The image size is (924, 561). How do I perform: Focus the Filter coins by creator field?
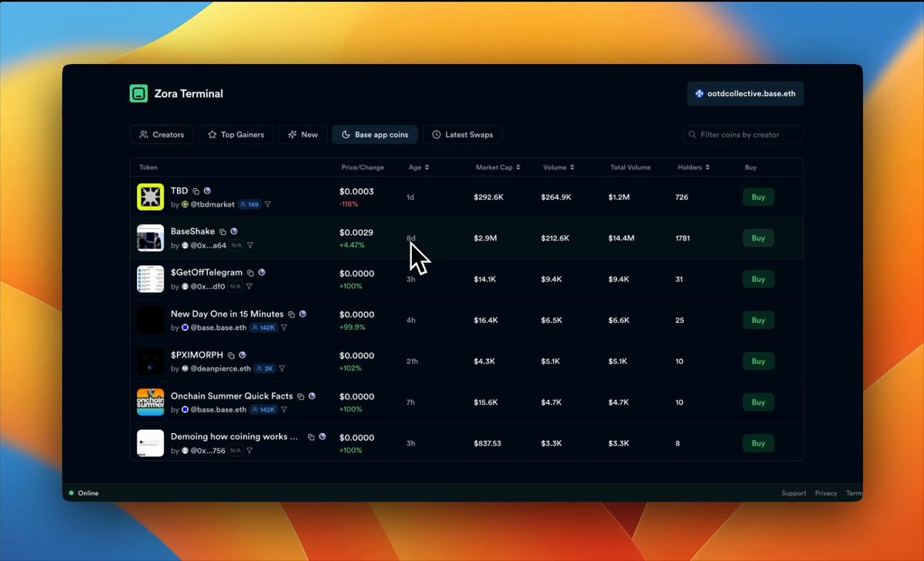[x=743, y=135]
